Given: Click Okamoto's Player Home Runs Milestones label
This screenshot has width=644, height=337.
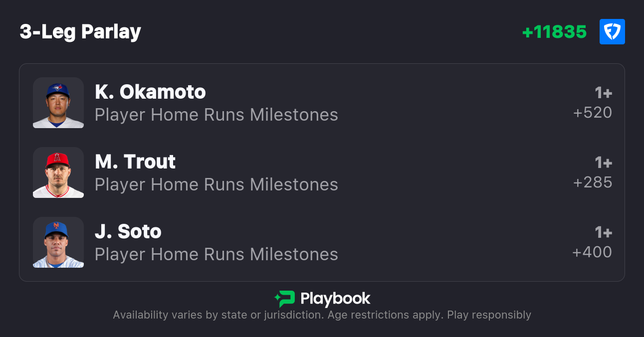Looking at the screenshot, I should tap(216, 115).
